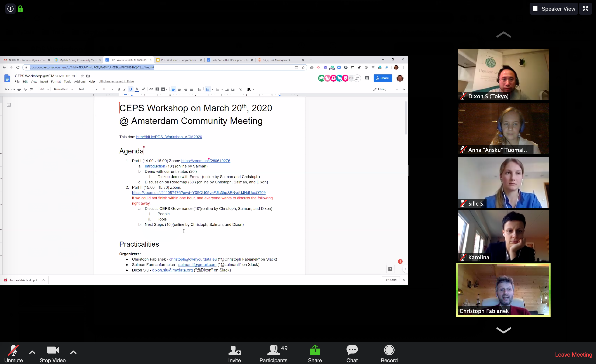Viewport: 596px width, 364px height.
Task: Open the bit.ly/PDS_Workshop_ACM2020 link
Action: point(169,137)
